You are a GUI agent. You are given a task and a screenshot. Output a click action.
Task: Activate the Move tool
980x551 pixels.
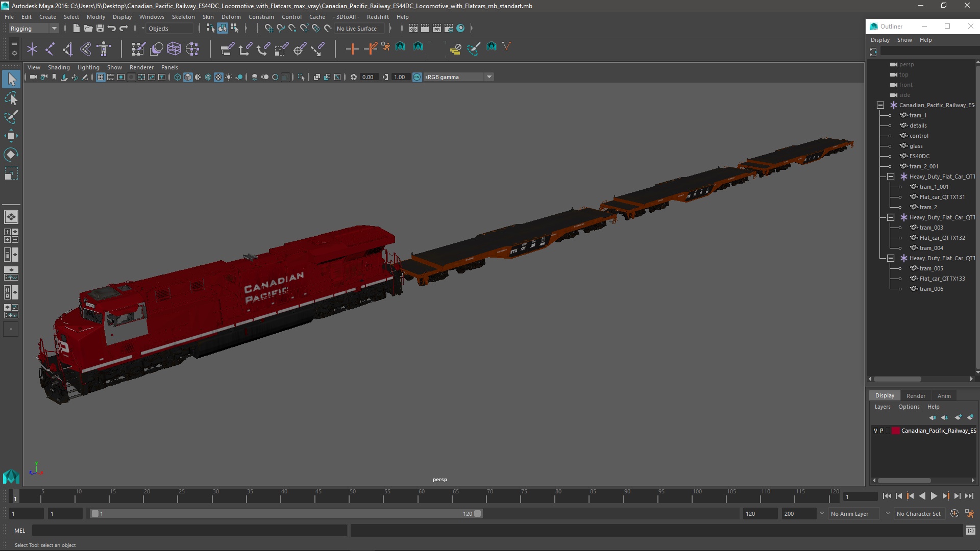click(x=11, y=136)
